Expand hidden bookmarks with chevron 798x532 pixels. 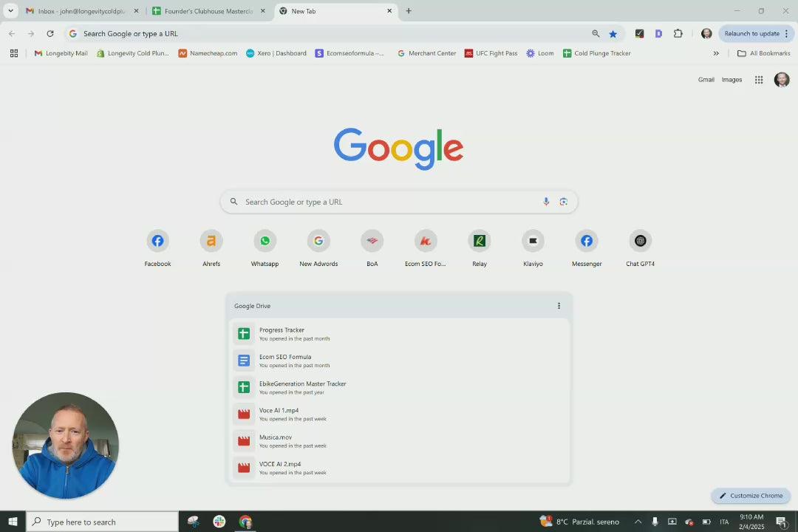(715, 53)
